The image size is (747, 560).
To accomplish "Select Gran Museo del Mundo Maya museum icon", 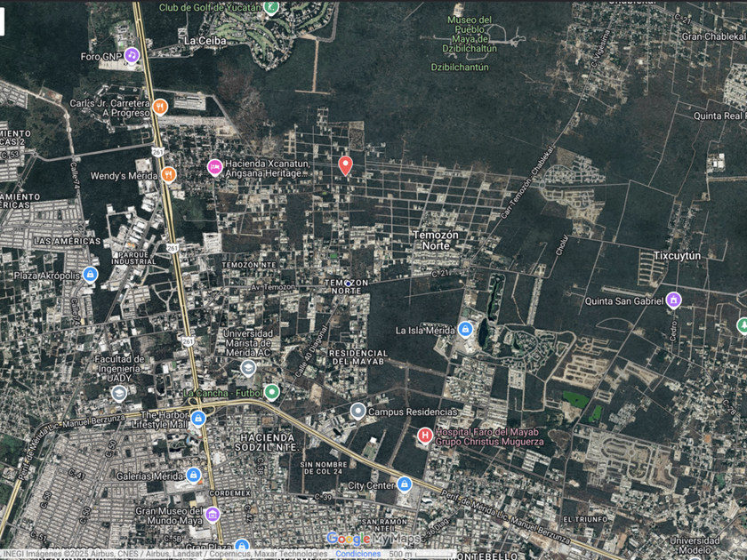I will (x=213, y=515).
